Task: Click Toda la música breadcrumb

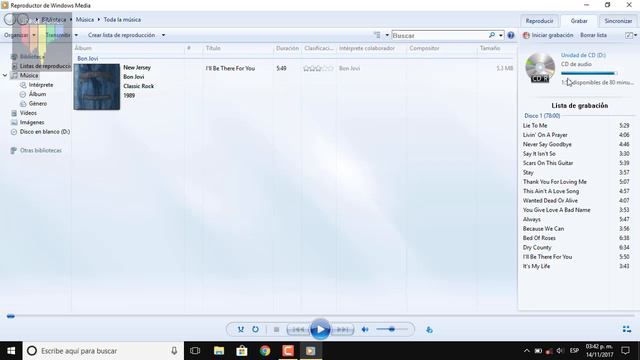Action: coord(122,20)
